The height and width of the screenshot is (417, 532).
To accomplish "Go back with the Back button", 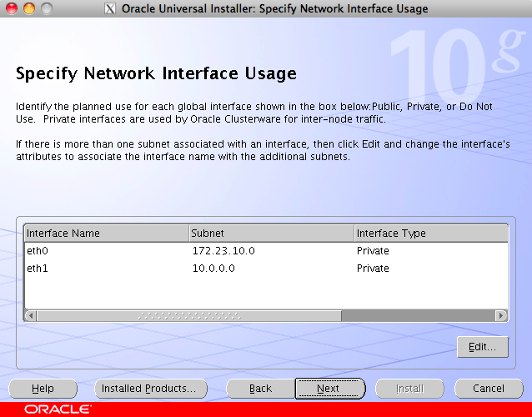I will 261,389.
